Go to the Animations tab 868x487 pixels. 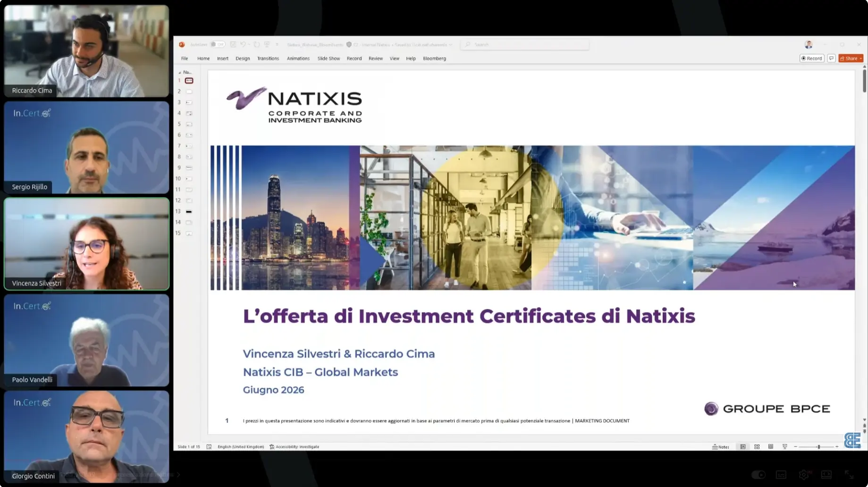(298, 59)
